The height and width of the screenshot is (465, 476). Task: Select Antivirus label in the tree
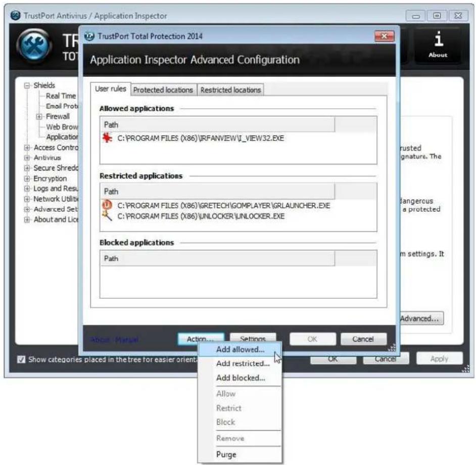pos(47,158)
